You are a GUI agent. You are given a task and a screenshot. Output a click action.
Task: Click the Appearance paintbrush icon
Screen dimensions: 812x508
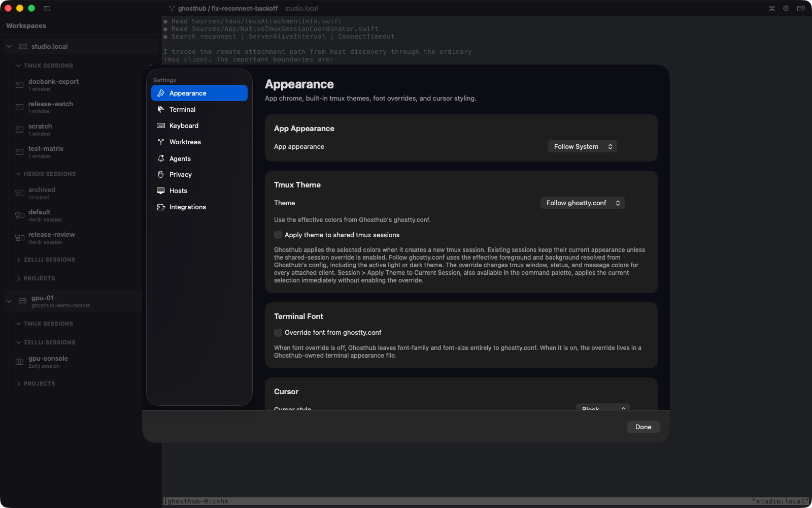tap(161, 93)
